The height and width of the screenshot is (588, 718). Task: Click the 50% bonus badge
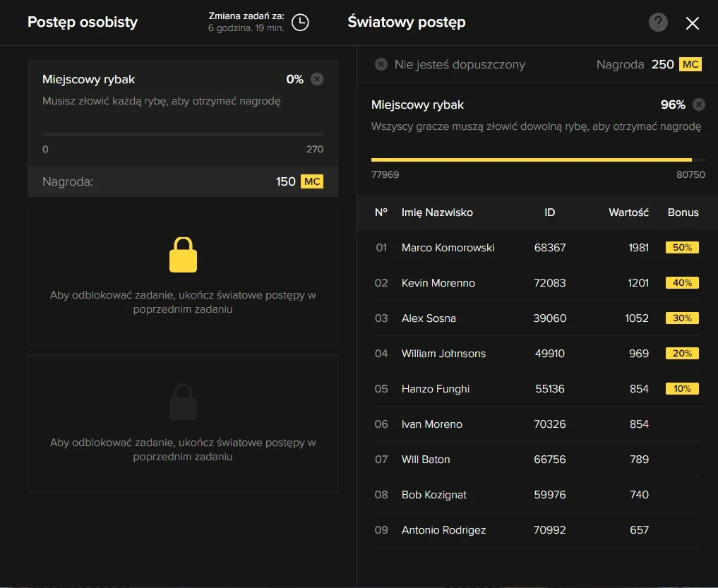pos(682,248)
